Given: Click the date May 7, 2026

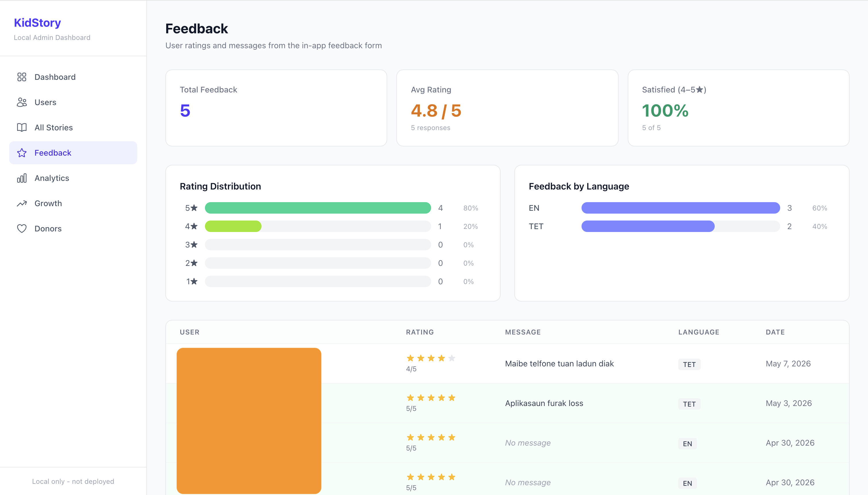Looking at the screenshot, I should click(788, 364).
